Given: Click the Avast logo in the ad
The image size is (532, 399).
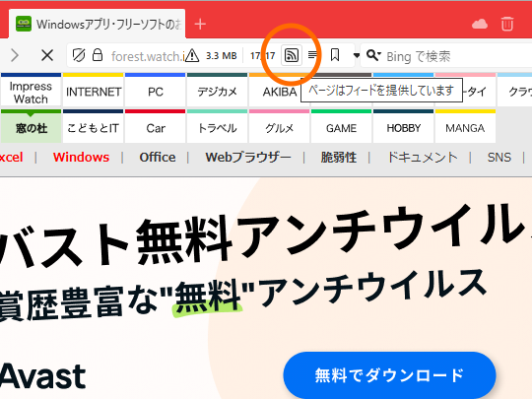Looking at the screenshot, I should (x=42, y=376).
